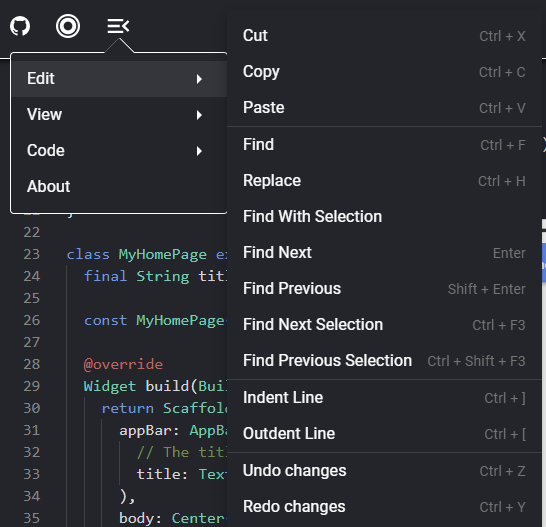
Task: Click line number 22 in gutter
Action: (x=32, y=232)
